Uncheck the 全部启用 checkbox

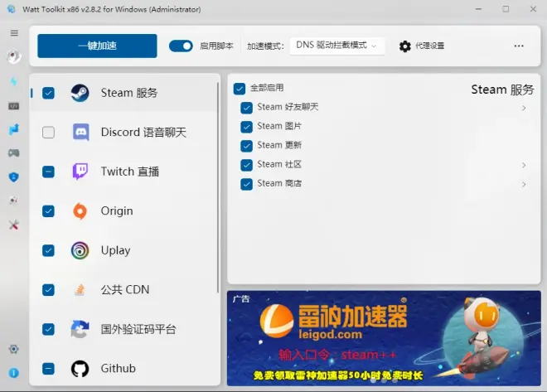pos(240,88)
